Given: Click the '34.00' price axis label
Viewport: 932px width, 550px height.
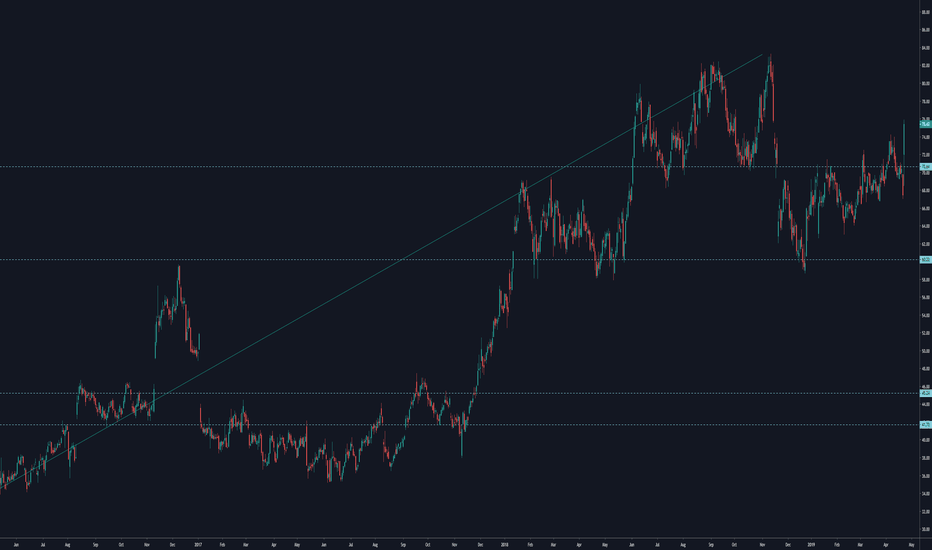Looking at the screenshot, I should coord(925,494).
